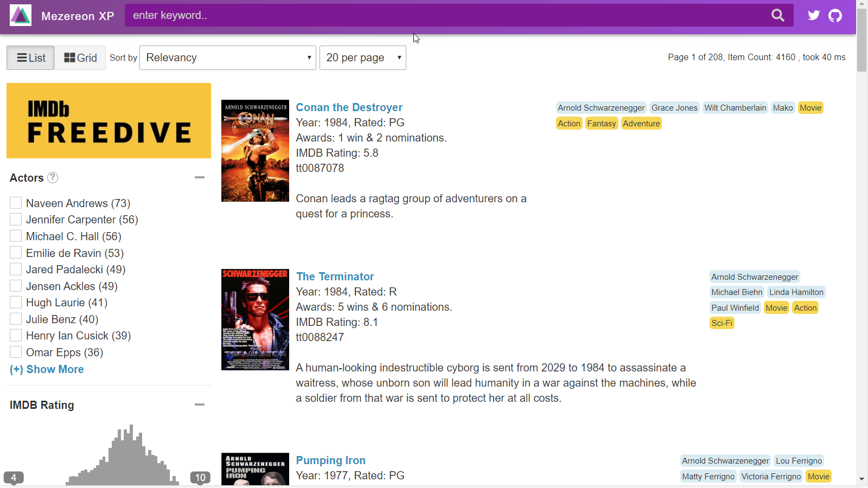The width and height of the screenshot is (868, 488).
Task: Open the Sort by Relevancy dropdown
Action: point(228,57)
